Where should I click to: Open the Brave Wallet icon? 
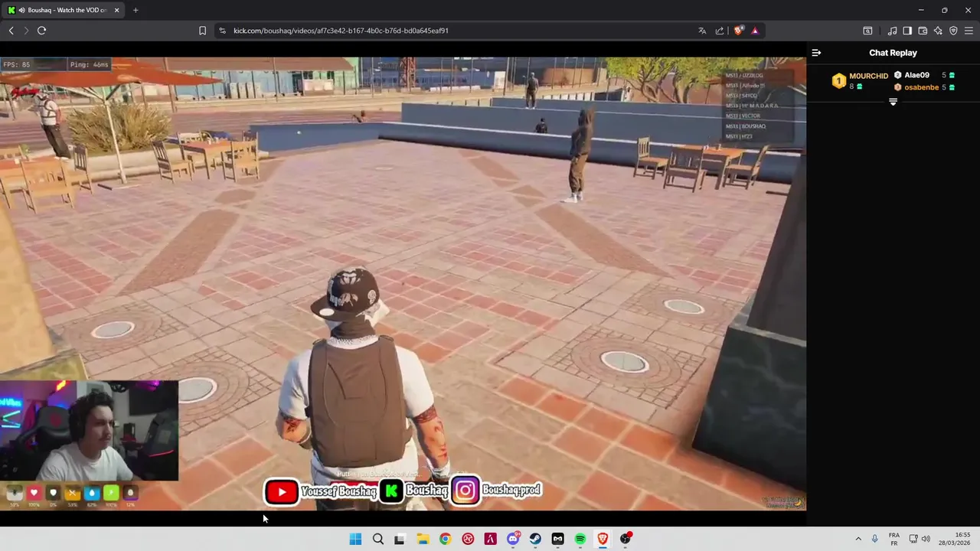(923, 31)
